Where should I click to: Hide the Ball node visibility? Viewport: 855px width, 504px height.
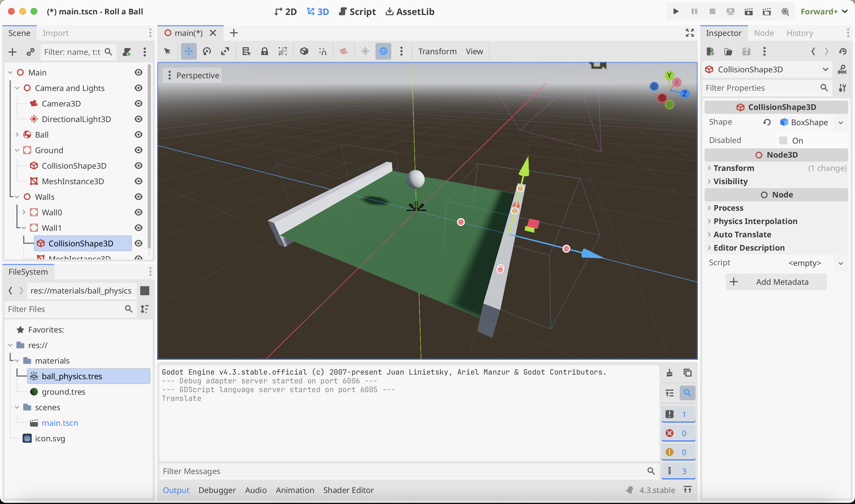coord(138,134)
